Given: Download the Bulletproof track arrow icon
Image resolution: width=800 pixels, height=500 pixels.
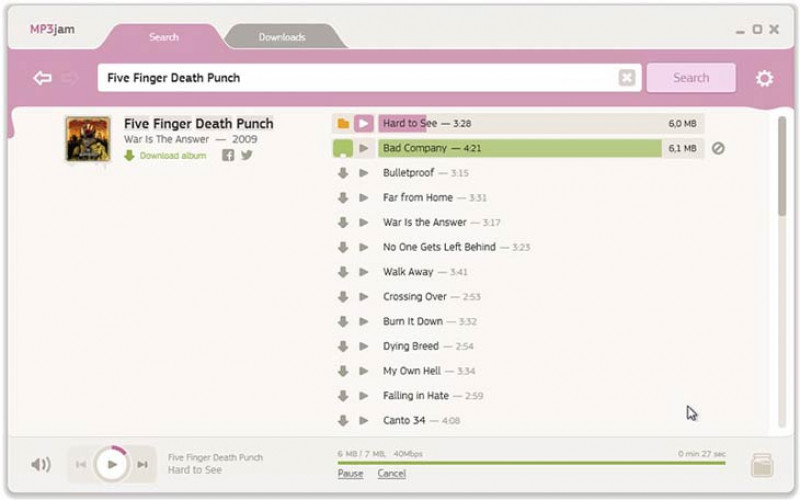Looking at the screenshot, I should tap(343, 173).
